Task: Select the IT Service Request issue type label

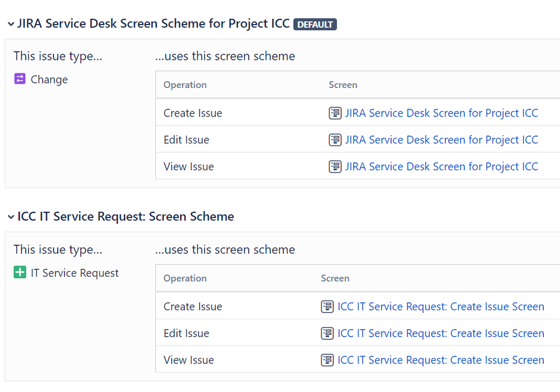Action: pos(75,273)
